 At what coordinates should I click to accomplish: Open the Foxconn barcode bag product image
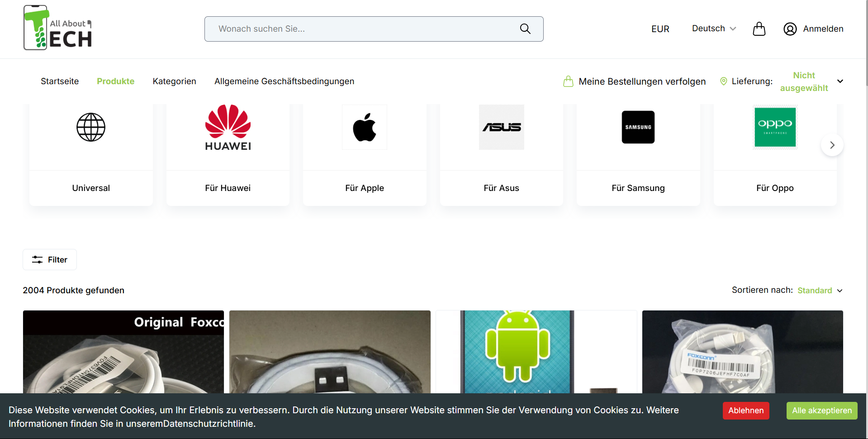[x=743, y=352]
